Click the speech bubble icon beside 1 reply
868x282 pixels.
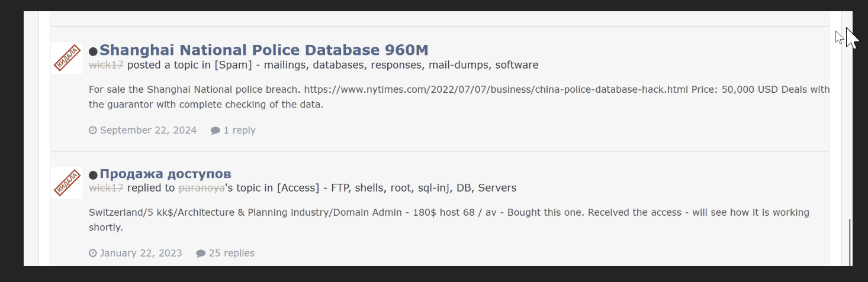(x=216, y=130)
